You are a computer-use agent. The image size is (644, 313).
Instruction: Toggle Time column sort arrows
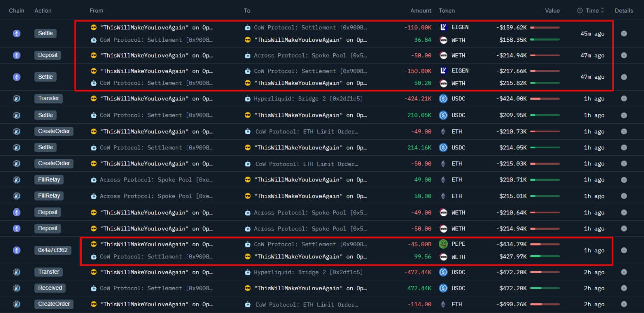602,11
